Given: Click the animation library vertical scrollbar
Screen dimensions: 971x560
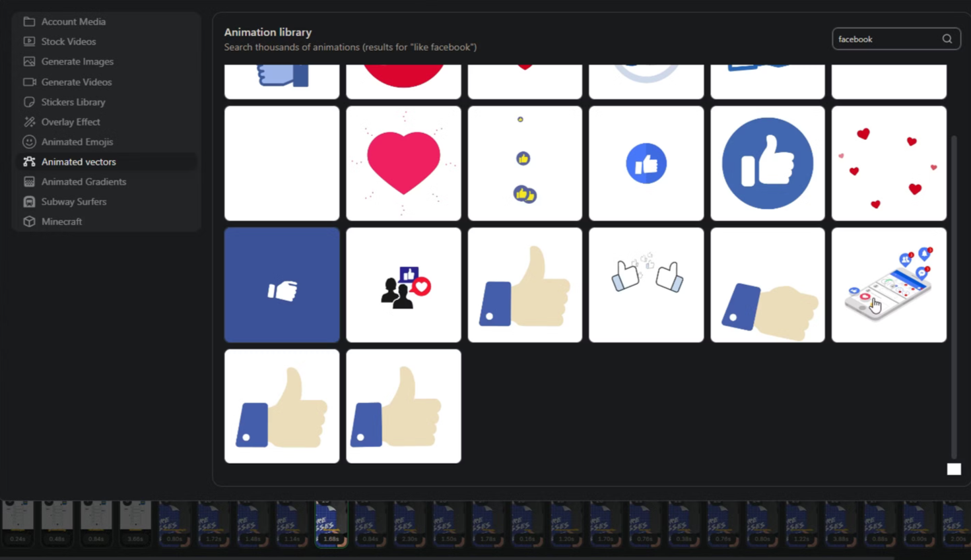Looking at the screenshot, I should (x=953, y=296).
